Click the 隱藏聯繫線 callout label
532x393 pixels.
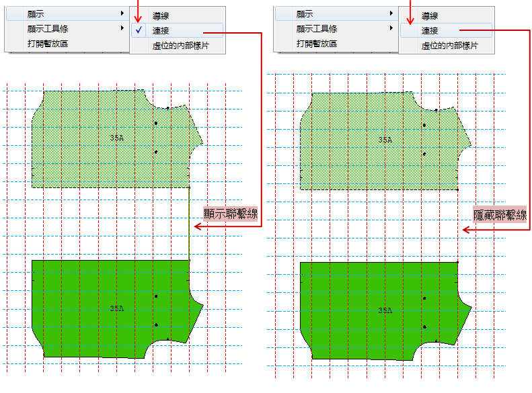(500, 215)
